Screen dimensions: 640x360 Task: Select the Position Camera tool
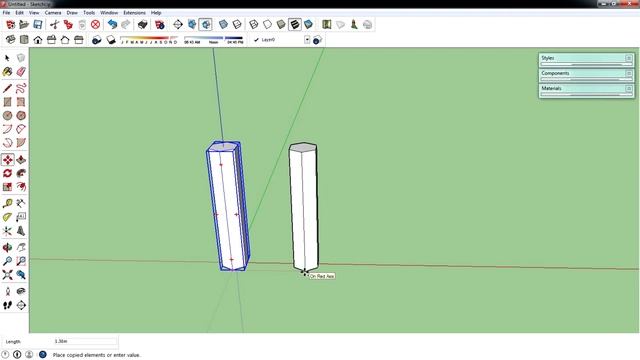pos(7,291)
